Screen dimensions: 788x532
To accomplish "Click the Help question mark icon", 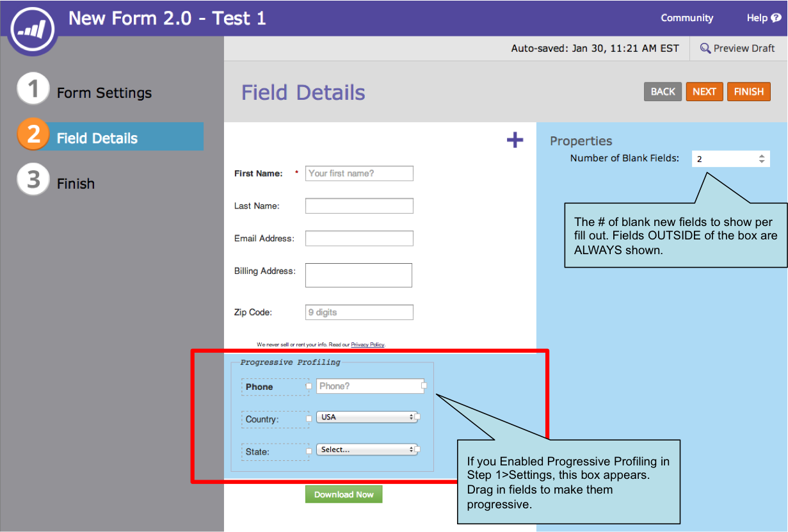I will point(776,18).
